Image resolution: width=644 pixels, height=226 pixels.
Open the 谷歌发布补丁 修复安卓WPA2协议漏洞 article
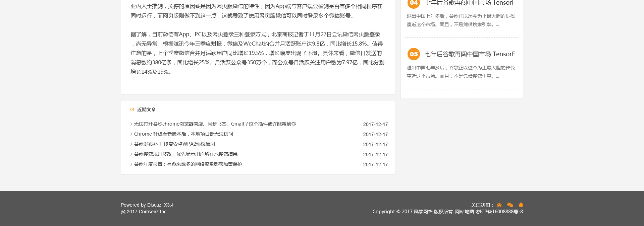[174, 144]
